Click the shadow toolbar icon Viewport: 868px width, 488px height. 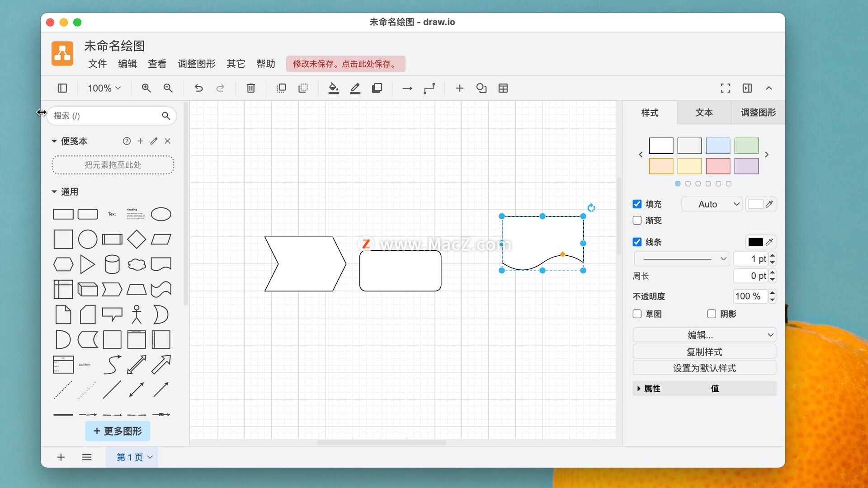pos(377,88)
